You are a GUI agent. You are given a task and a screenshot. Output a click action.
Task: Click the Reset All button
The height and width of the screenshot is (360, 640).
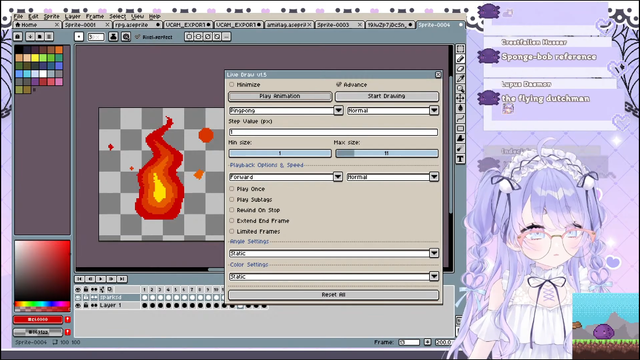333,295
